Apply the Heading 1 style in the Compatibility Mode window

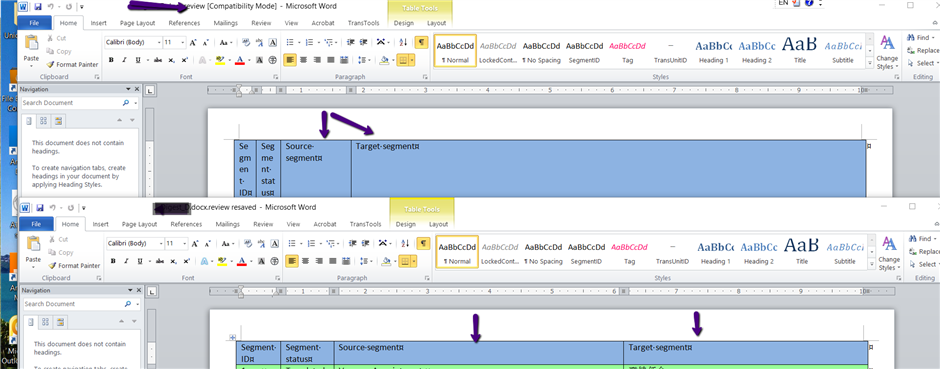click(x=713, y=50)
